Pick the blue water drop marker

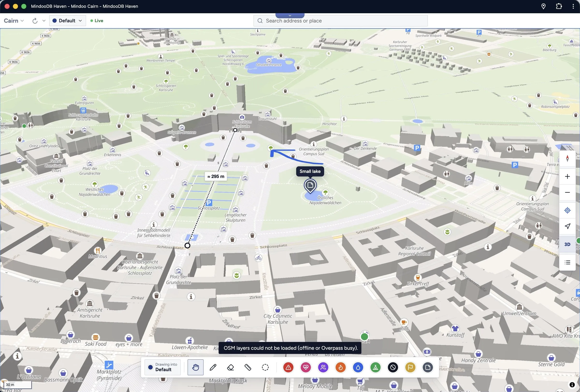coord(358,367)
